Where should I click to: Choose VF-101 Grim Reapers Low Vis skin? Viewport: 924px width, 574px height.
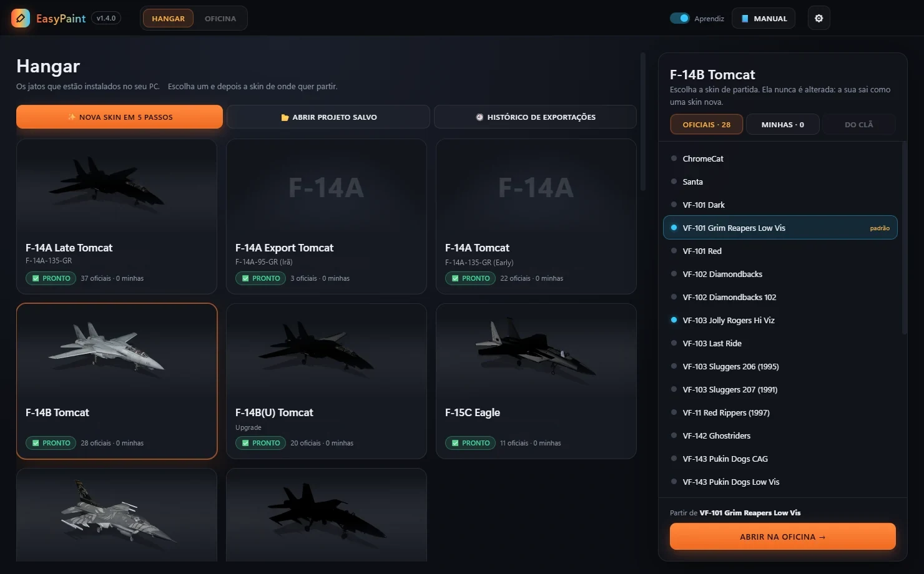pos(780,228)
